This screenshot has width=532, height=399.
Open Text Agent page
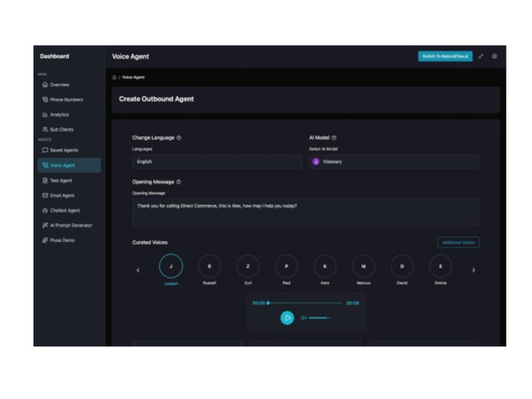point(57,180)
